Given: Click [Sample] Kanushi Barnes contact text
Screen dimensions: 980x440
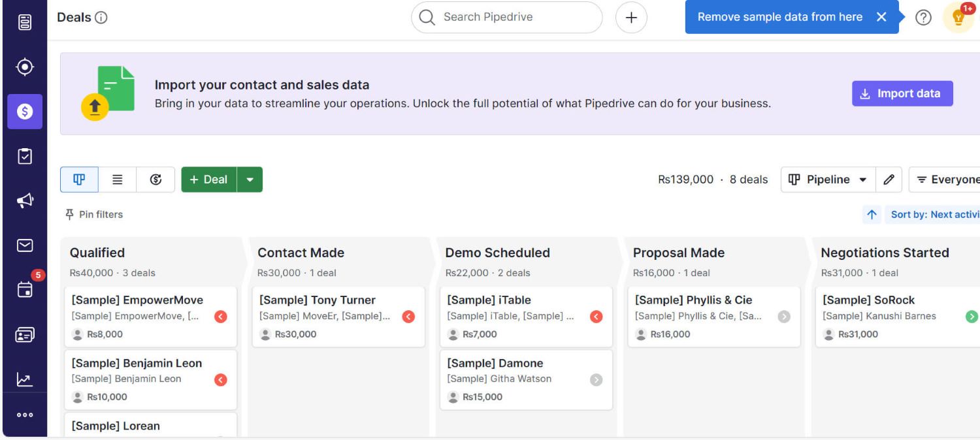Looking at the screenshot, I should click(x=879, y=316).
